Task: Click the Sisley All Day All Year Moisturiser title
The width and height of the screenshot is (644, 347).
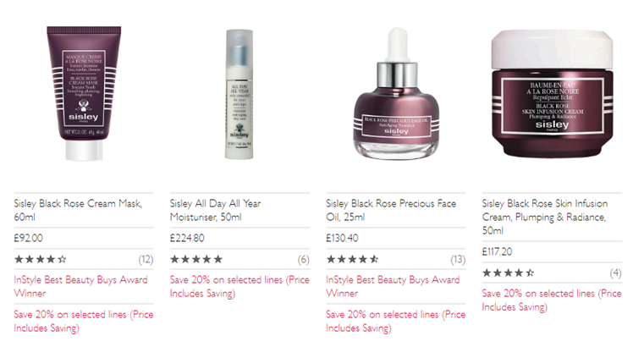Action: coord(215,210)
